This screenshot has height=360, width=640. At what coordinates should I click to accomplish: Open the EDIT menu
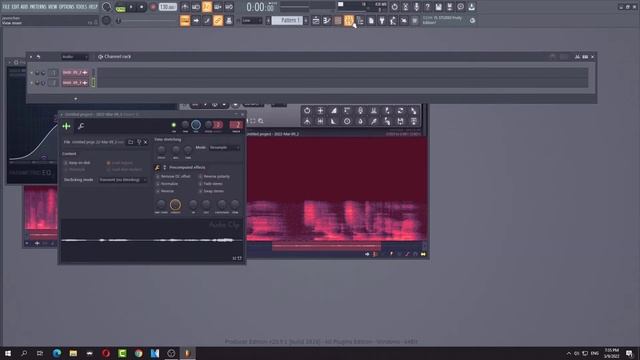(x=16, y=7)
